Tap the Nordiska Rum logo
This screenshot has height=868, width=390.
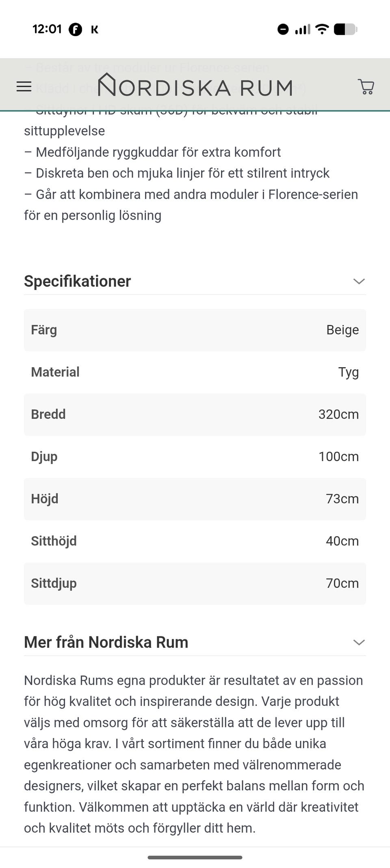pos(195,85)
